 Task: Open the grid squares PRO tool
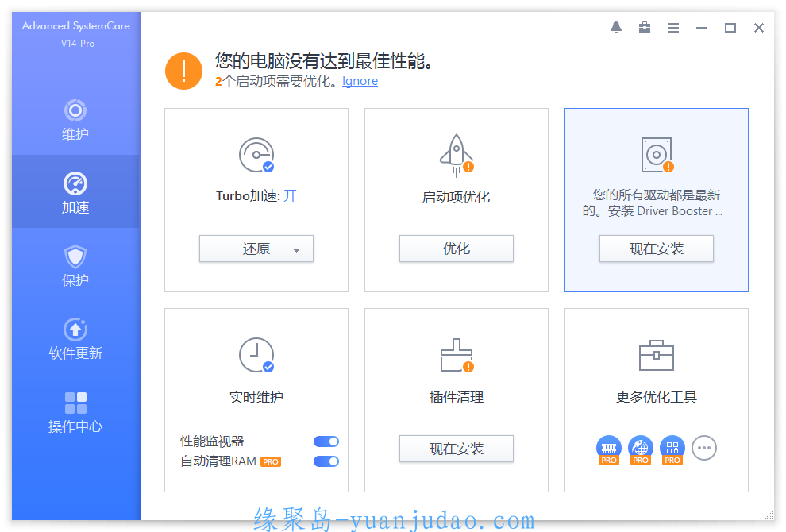click(x=672, y=449)
